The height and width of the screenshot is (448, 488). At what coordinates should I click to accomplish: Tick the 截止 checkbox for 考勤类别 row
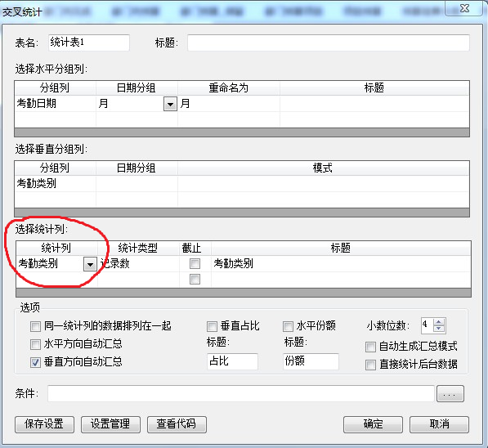tap(195, 264)
